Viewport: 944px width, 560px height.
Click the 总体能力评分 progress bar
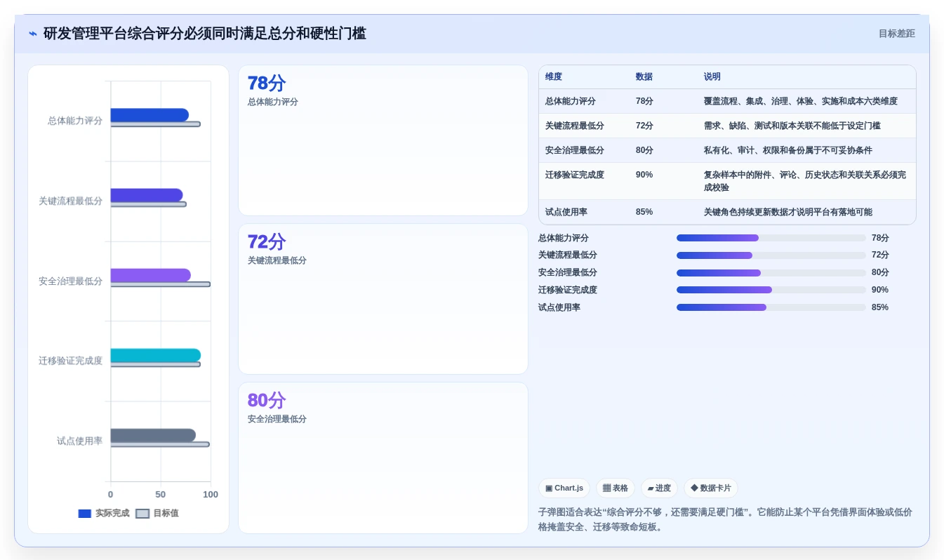pyautogui.click(x=771, y=238)
